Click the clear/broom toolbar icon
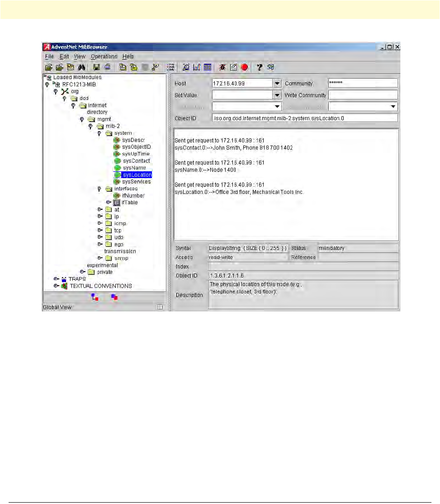The height and width of the screenshot is (504, 440). (156, 67)
